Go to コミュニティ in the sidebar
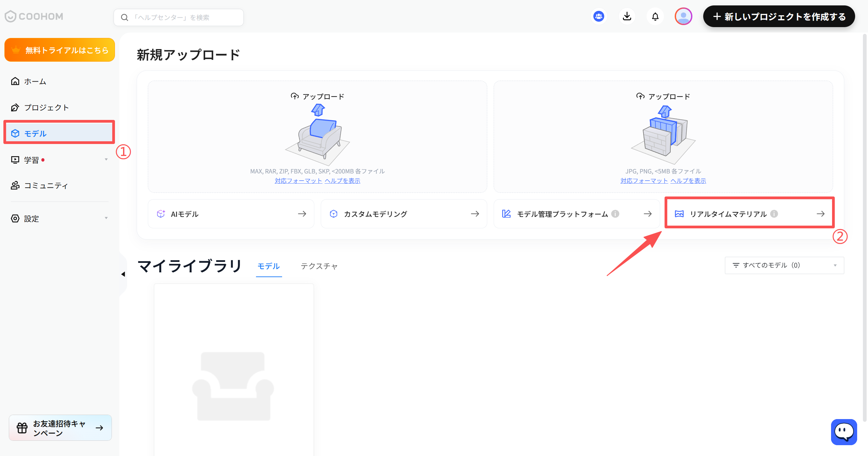The height and width of the screenshot is (456, 868). coord(60,185)
